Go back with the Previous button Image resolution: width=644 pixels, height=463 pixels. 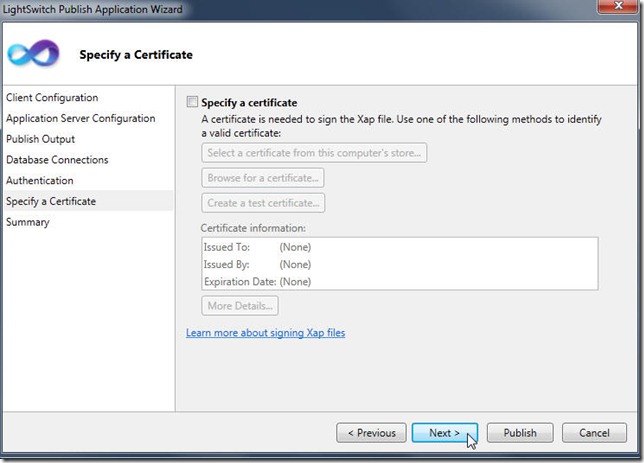click(371, 433)
